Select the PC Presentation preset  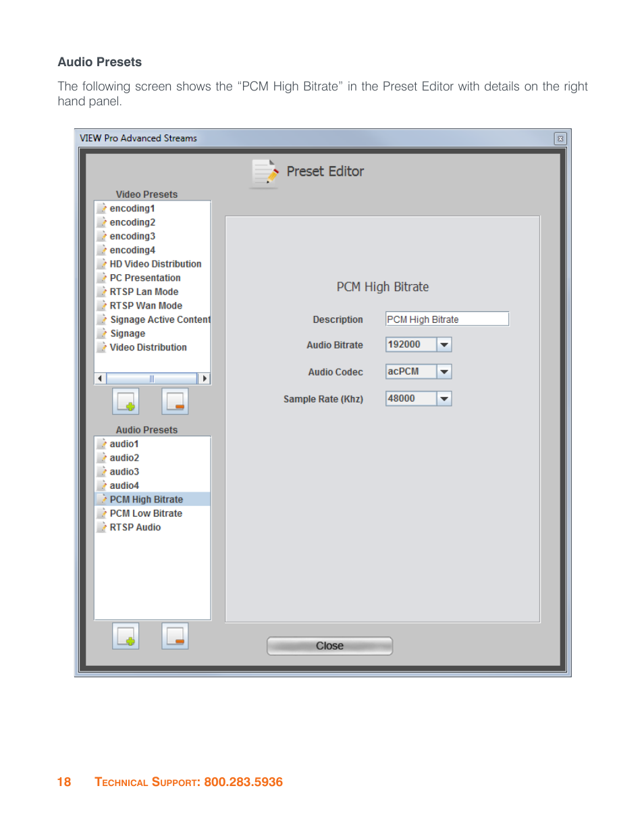145,278
